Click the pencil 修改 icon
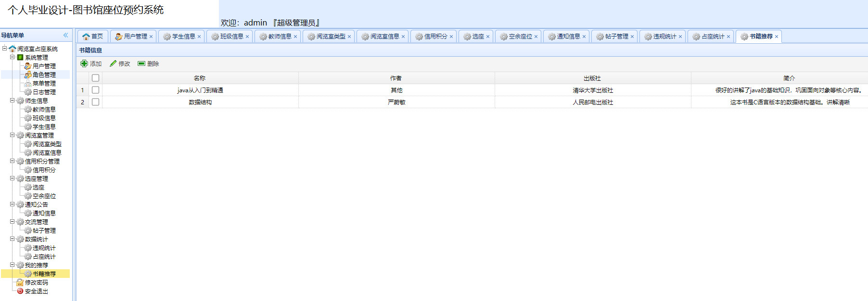 point(113,63)
